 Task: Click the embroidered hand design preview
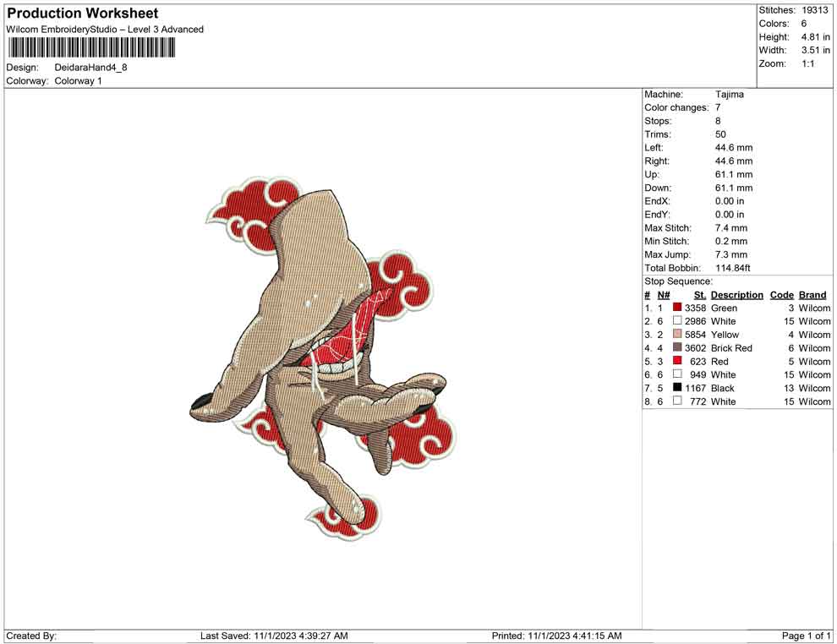324,357
